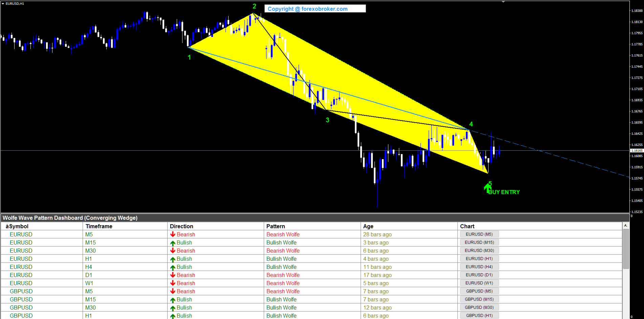Open the GBPUSD (M15) chart button

479,299
